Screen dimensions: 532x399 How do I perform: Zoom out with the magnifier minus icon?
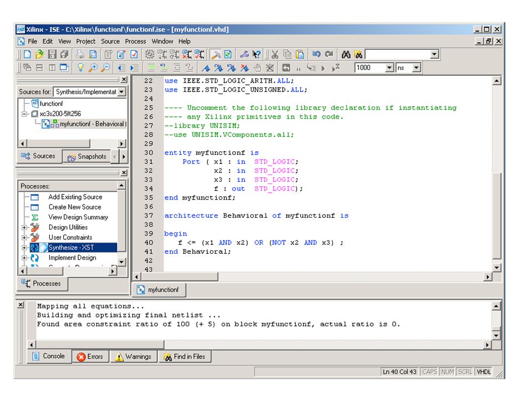[x=105, y=68]
